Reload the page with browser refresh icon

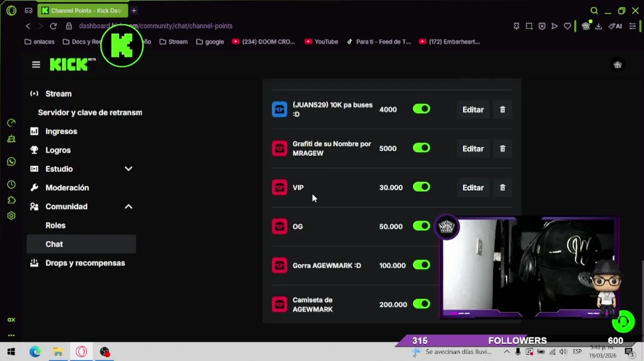[53, 26]
